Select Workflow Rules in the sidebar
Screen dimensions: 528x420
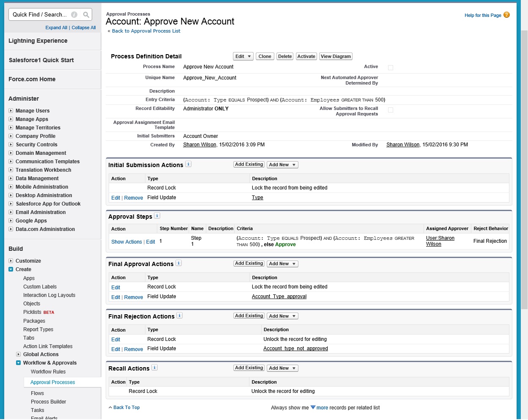tap(48, 372)
